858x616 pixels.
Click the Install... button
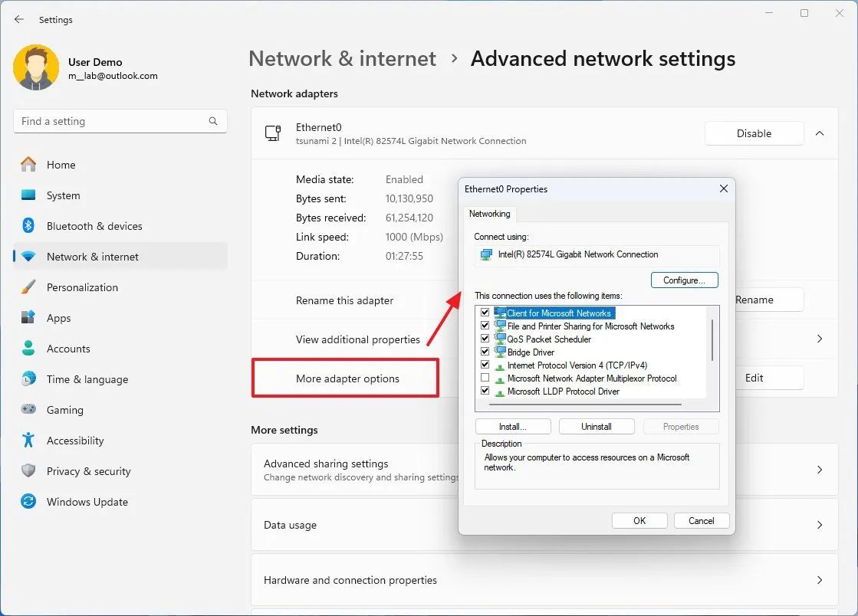513,426
